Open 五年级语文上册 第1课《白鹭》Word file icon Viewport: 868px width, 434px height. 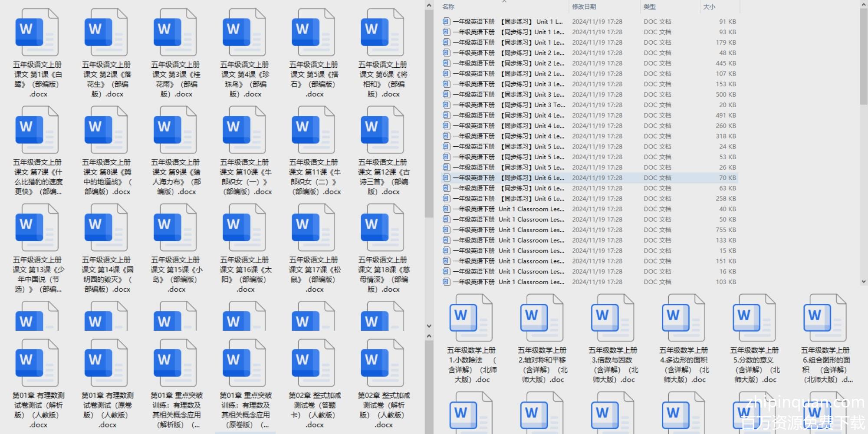click(x=37, y=33)
